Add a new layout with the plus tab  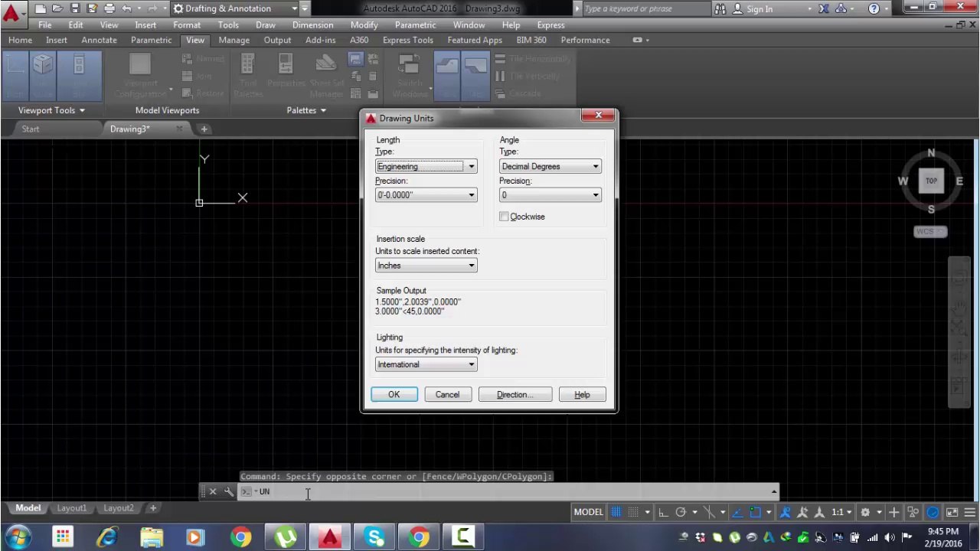click(153, 508)
